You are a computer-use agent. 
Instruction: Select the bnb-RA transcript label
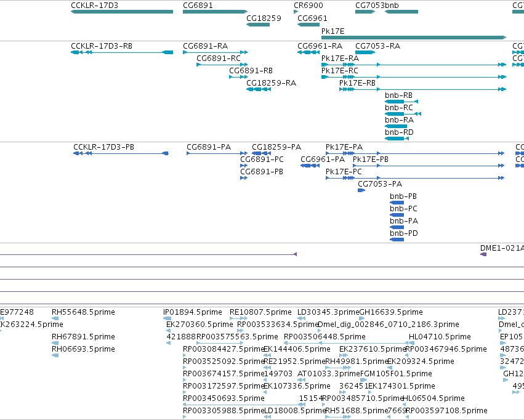399,120
